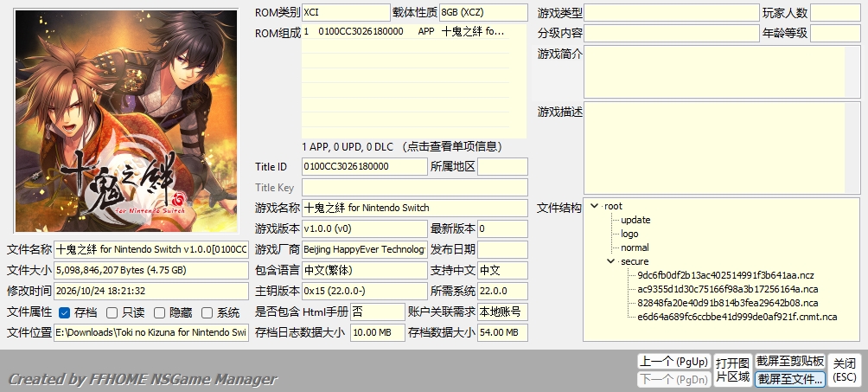This screenshot has height=392, width=868.
Task: Close the dialog with 关闭 (ESC)
Action: click(x=845, y=370)
